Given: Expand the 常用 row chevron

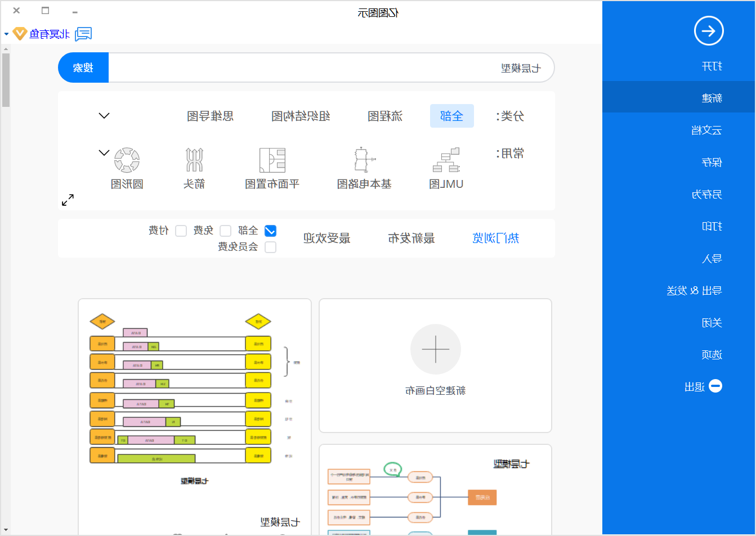Looking at the screenshot, I should pyautogui.click(x=104, y=152).
